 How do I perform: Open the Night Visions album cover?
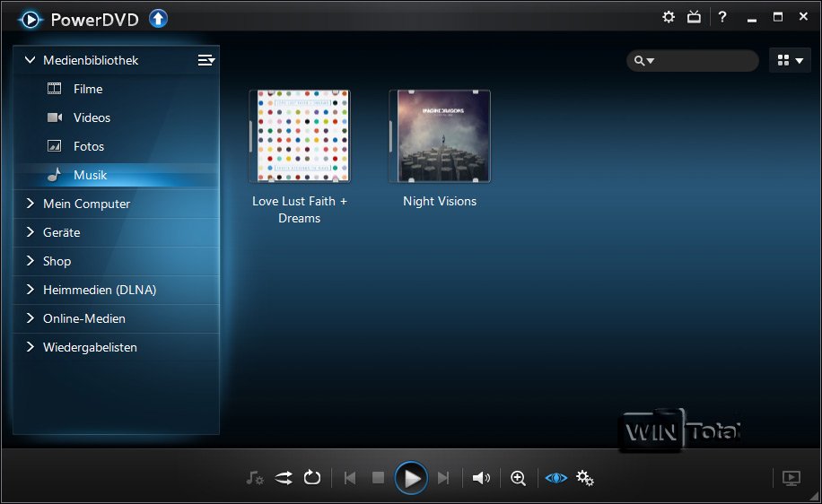click(x=440, y=136)
